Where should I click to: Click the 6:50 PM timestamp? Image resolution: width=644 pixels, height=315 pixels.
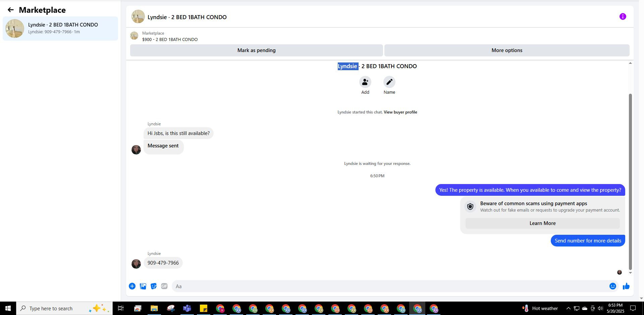(377, 176)
